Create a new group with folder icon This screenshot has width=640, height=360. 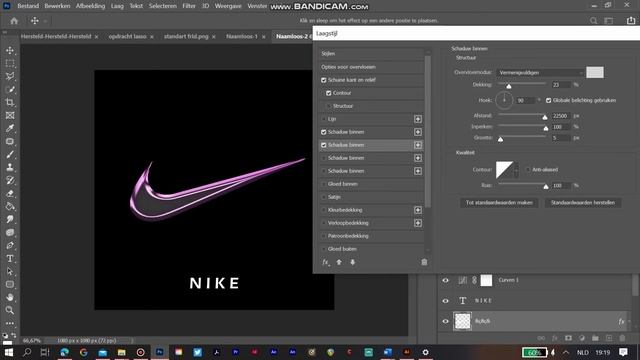point(595,338)
